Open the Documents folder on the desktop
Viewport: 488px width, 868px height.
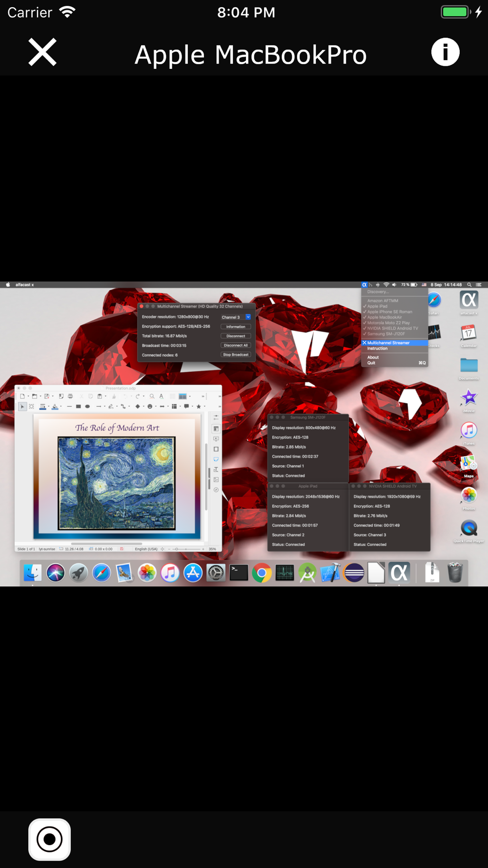point(469,368)
